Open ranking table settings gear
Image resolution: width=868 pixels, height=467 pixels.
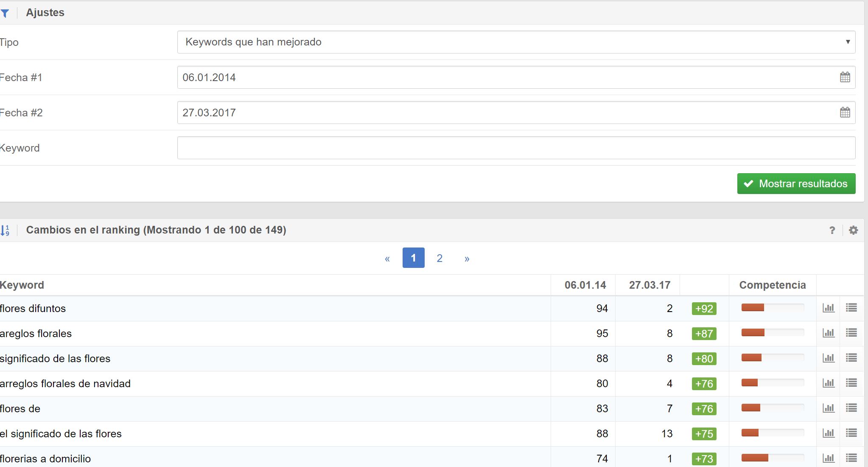(853, 230)
